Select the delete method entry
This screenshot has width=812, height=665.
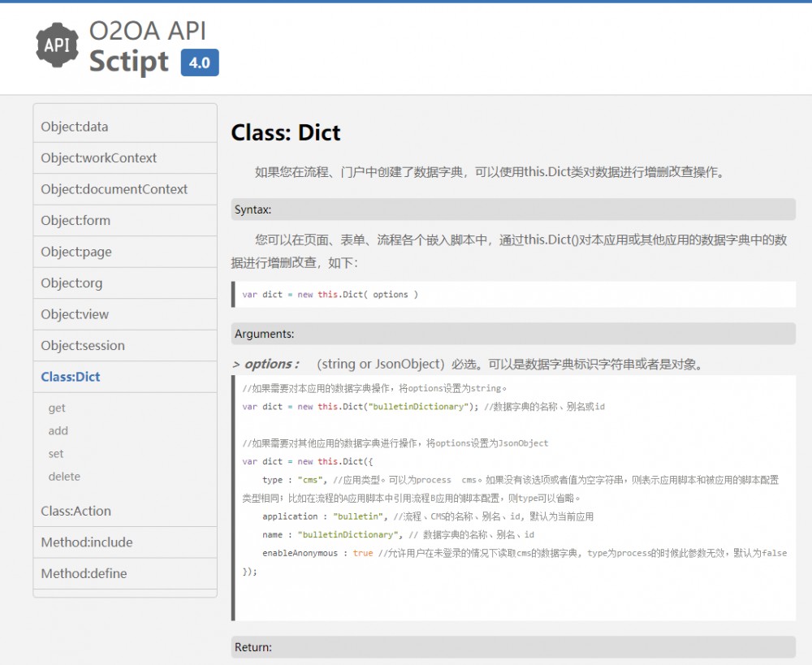point(63,477)
